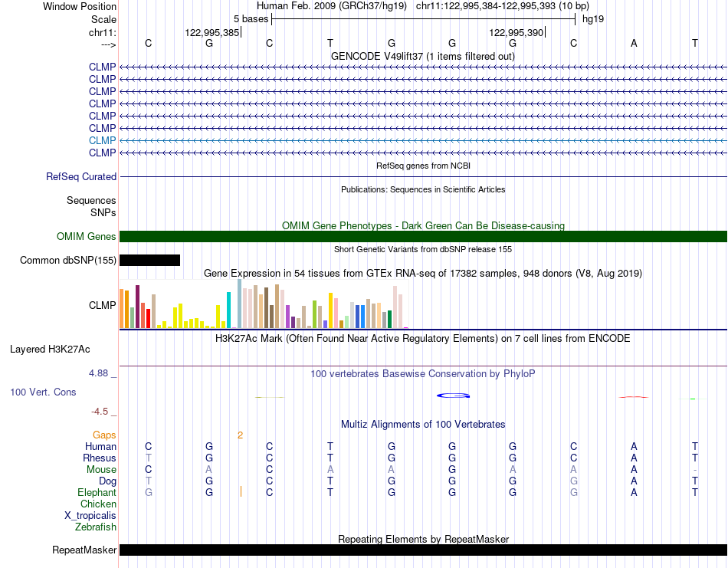Screen dimensions: 728x568
Task: Click the Window Position label
Action: (x=80, y=6)
